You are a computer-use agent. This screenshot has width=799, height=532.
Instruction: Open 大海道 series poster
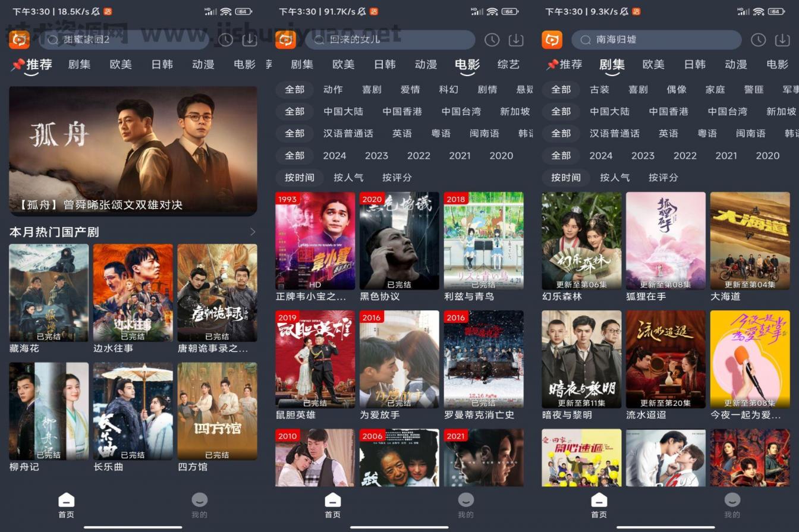coord(750,241)
